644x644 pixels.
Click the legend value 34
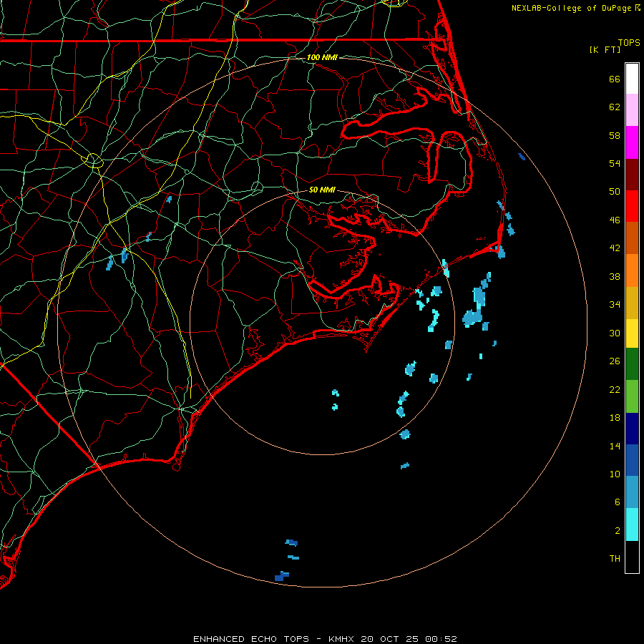point(615,305)
